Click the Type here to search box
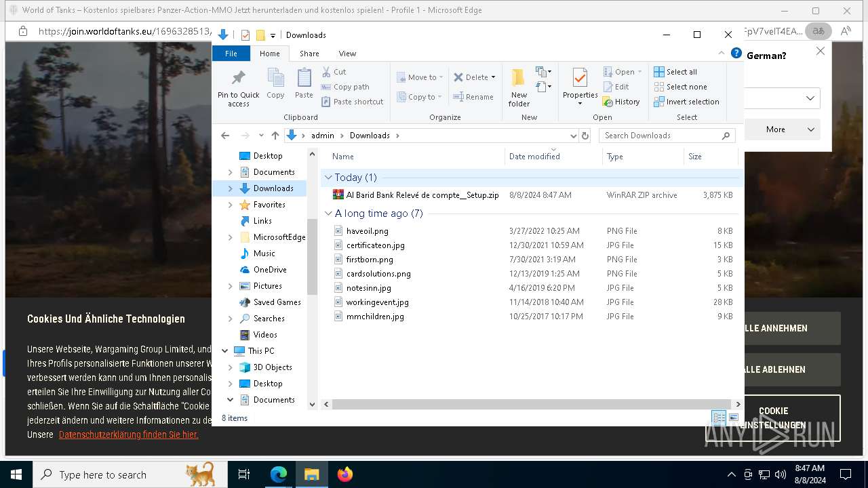Viewport: 868px width, 488px height. point(130,474)
